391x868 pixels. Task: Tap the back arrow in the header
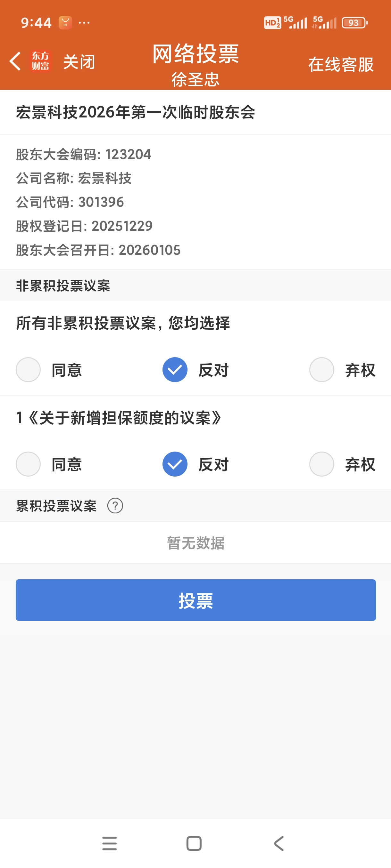point(15,61)
